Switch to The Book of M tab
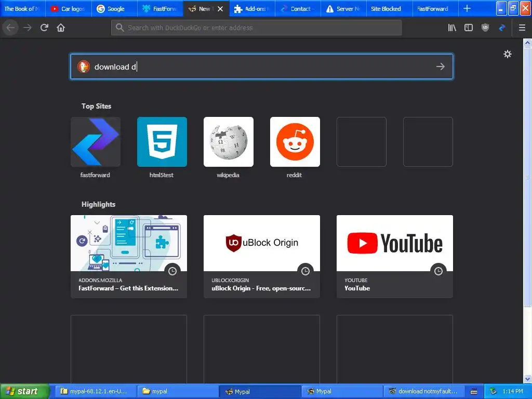532x399 pixels. pyautogui.click(x=22, y=9)
